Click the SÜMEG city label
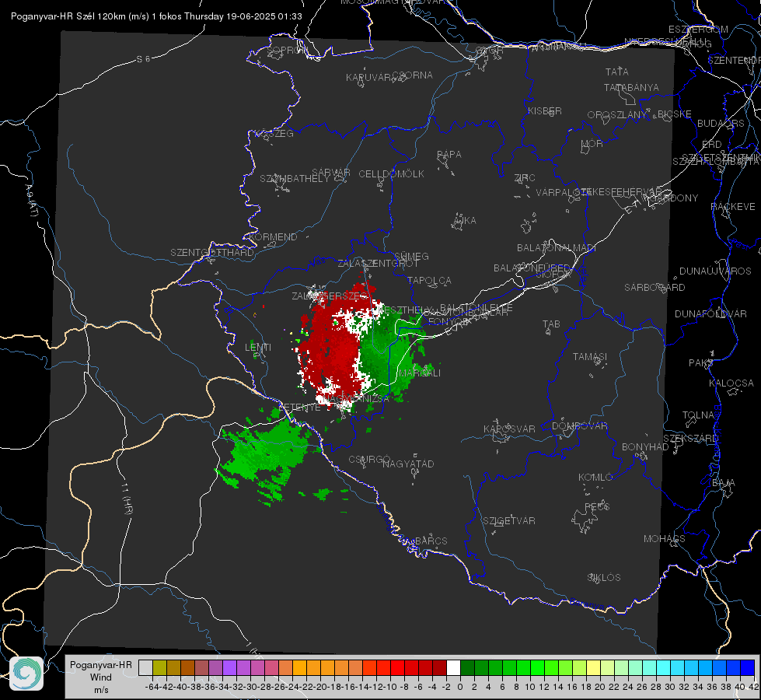 coord(411,256)
